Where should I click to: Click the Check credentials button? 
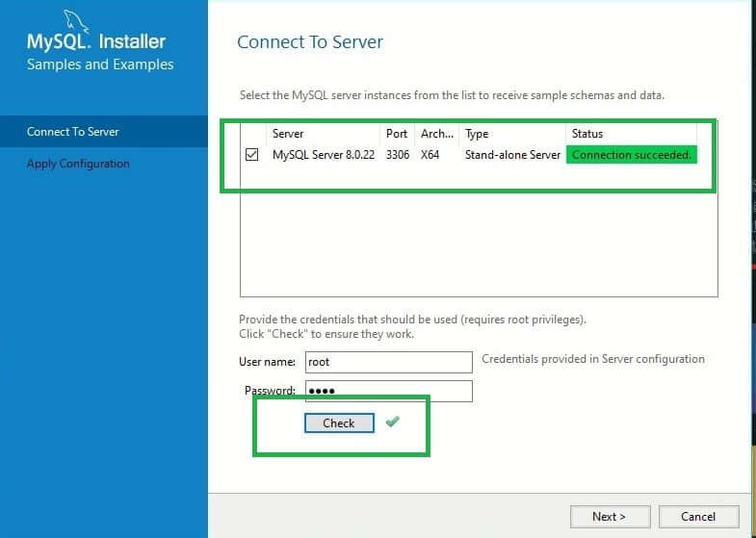pos(339,423)
